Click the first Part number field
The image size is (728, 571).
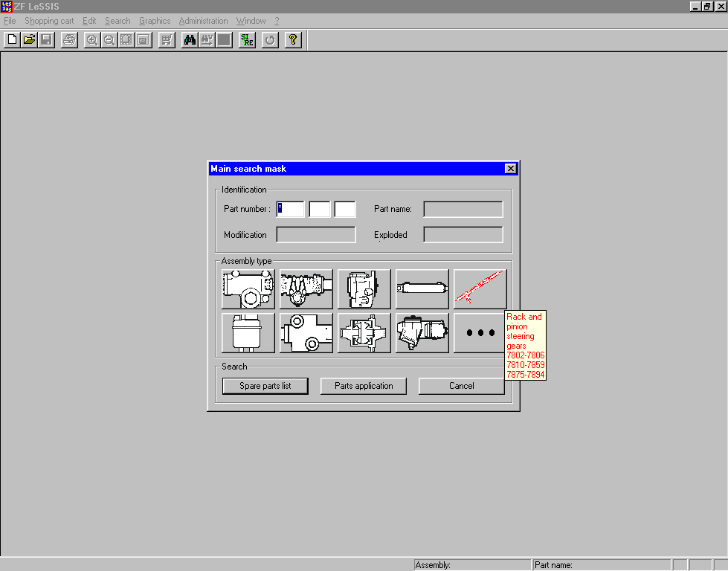290,209
